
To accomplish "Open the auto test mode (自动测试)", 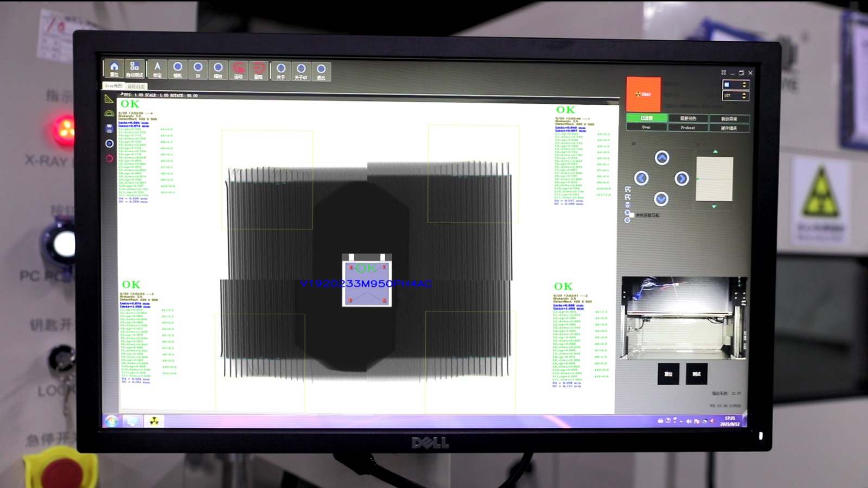I will 135,69.
